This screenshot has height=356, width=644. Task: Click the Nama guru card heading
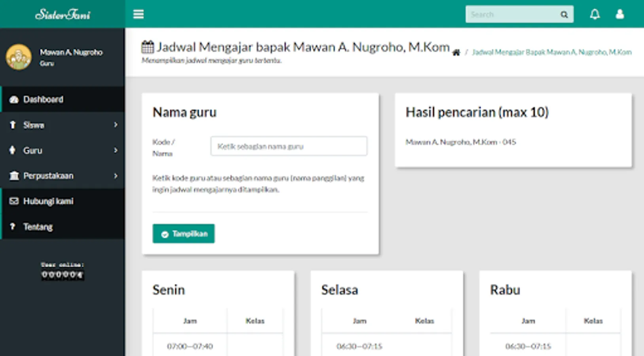tap(185, 112)
